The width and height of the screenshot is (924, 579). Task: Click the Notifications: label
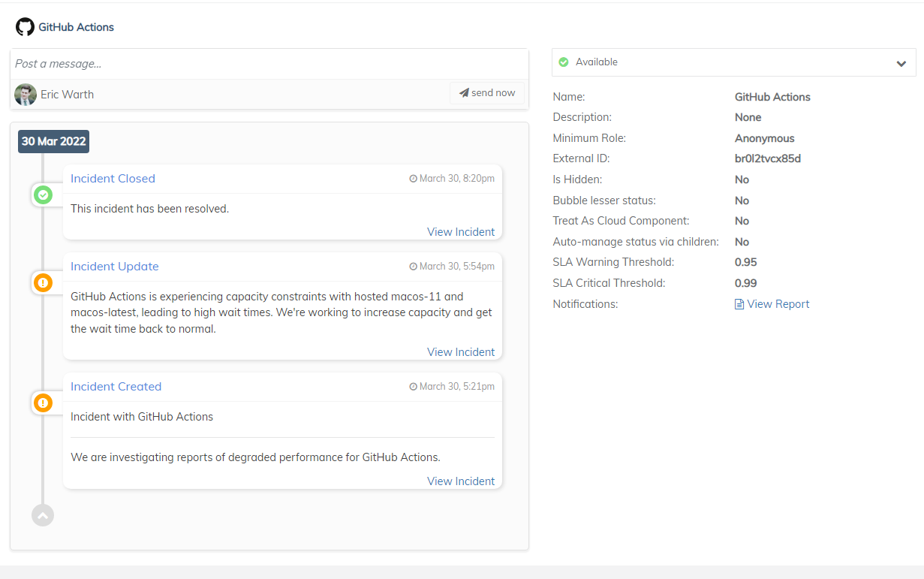pos(585,304)
